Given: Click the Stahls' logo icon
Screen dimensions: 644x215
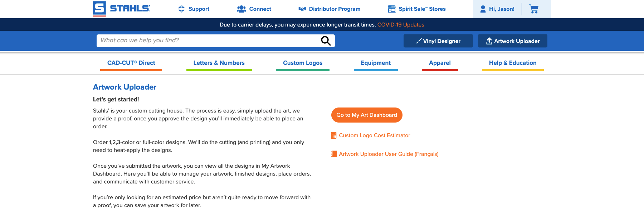Looking at the screenshot, I should (x=99, y=9).
